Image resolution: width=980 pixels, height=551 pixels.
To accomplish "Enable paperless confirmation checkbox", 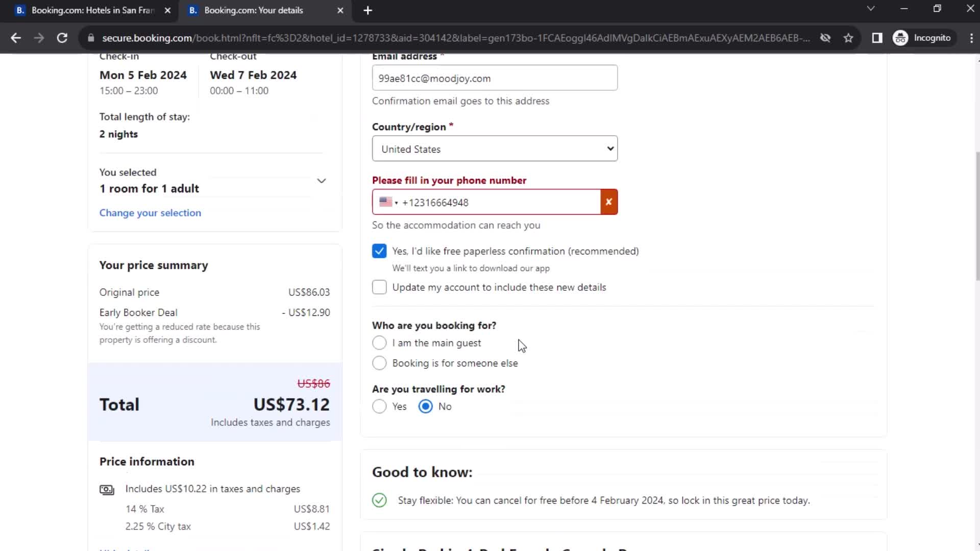I will pyautogui.click(x=379, y=251).
